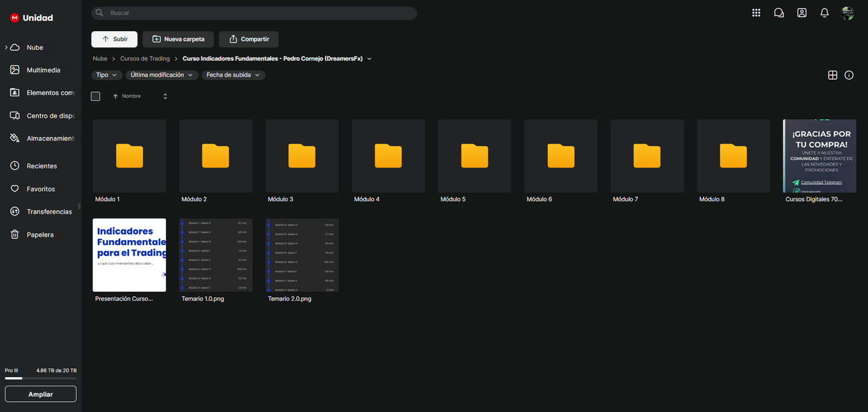Open the chat bubble icon
This screenshot has height=412, width=868.
779,13
